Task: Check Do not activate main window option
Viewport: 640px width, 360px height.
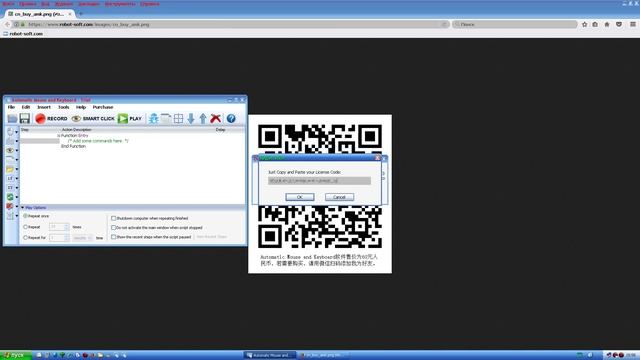Action: click(x=113, y=228)
